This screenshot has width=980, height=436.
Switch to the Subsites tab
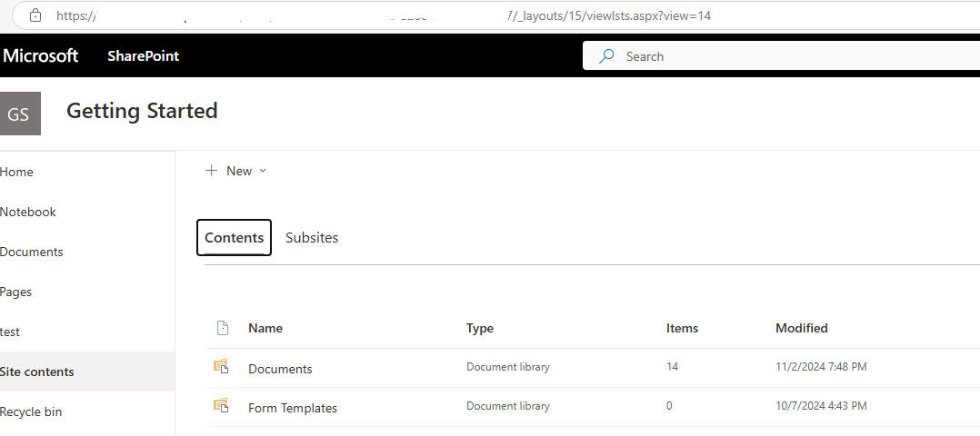312,237
